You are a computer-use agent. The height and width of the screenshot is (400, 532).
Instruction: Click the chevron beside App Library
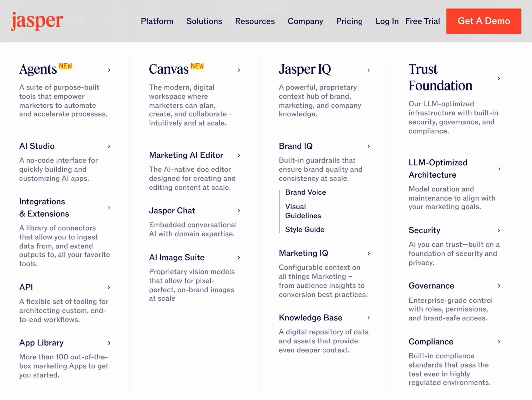pos(109,343)
